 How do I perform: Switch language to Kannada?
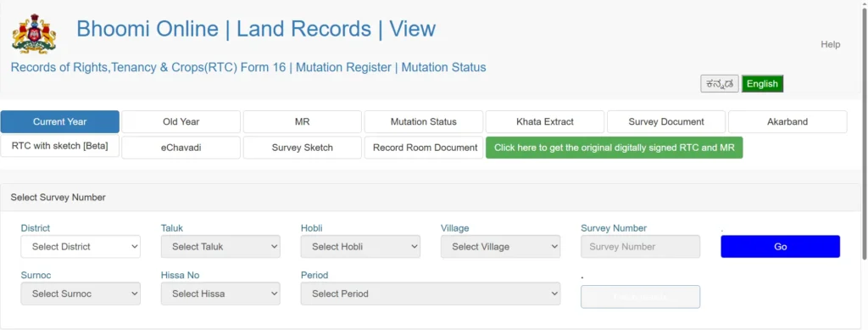tap(719, 84)
